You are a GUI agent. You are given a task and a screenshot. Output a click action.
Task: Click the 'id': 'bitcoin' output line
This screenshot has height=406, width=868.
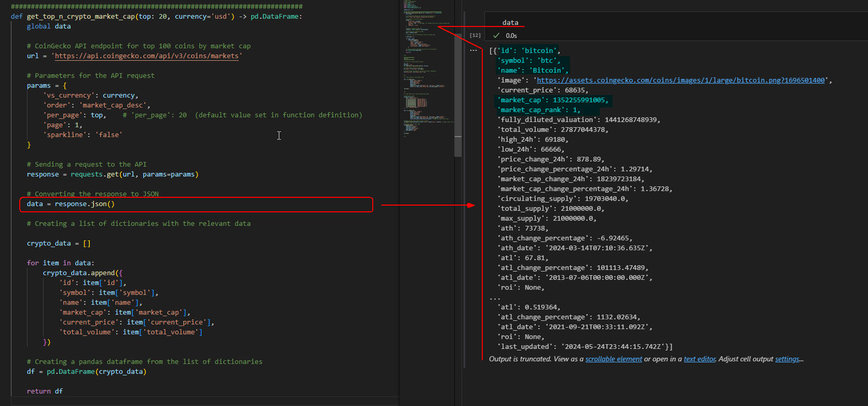point(525,51)
